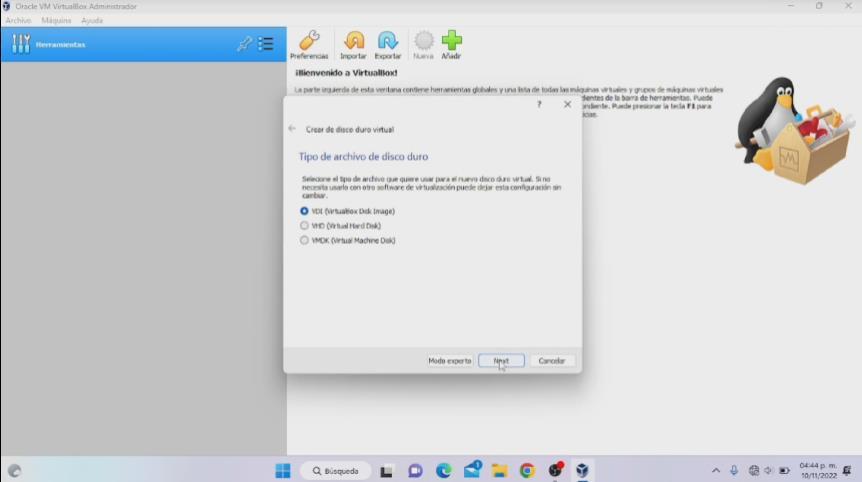The width and height of the screenshot is (862, 482).
Task: Open File Explorer from the taskbar
Action: click(x=499, y=471)
